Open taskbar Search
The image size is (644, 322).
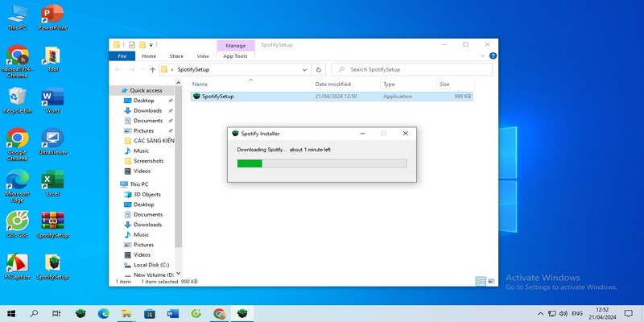[x=35, y=314]
